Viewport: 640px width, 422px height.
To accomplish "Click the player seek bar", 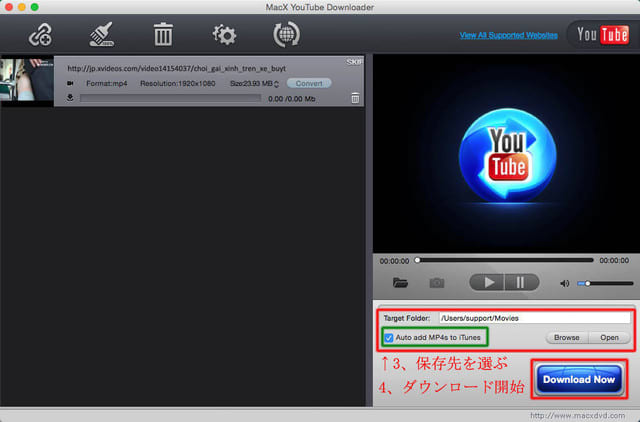I will coord(505,260).
